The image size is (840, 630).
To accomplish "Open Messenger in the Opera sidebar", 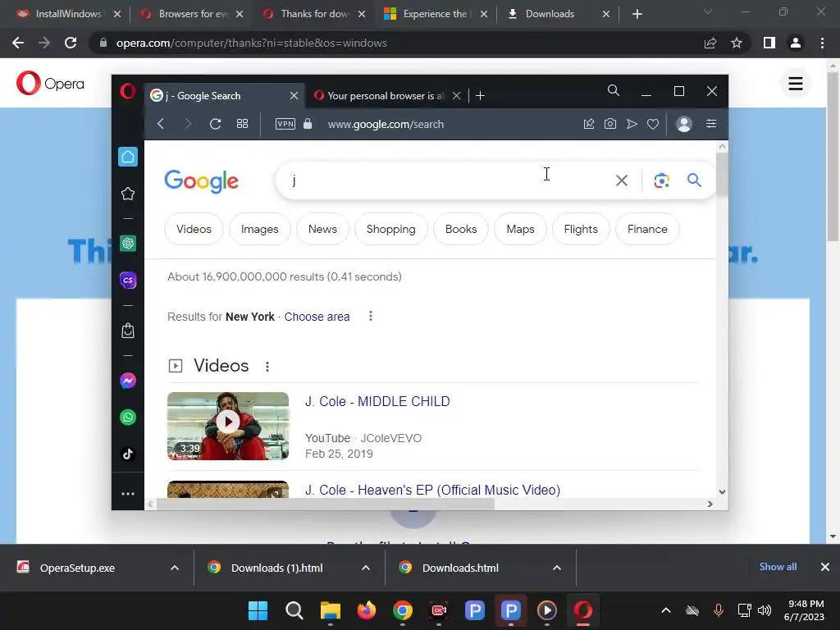I will 127,381.
